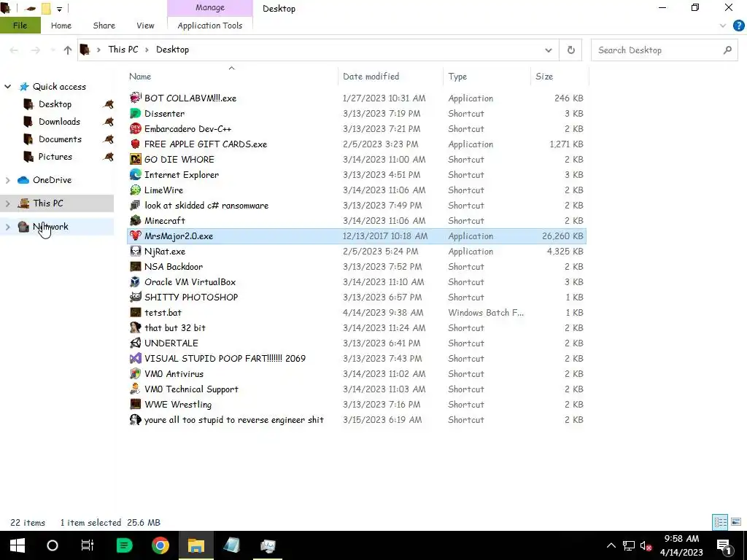Viewport: 747px width, 560px height.
Task: Click the Cortana circle on taskbar
Action: point(53,545)
